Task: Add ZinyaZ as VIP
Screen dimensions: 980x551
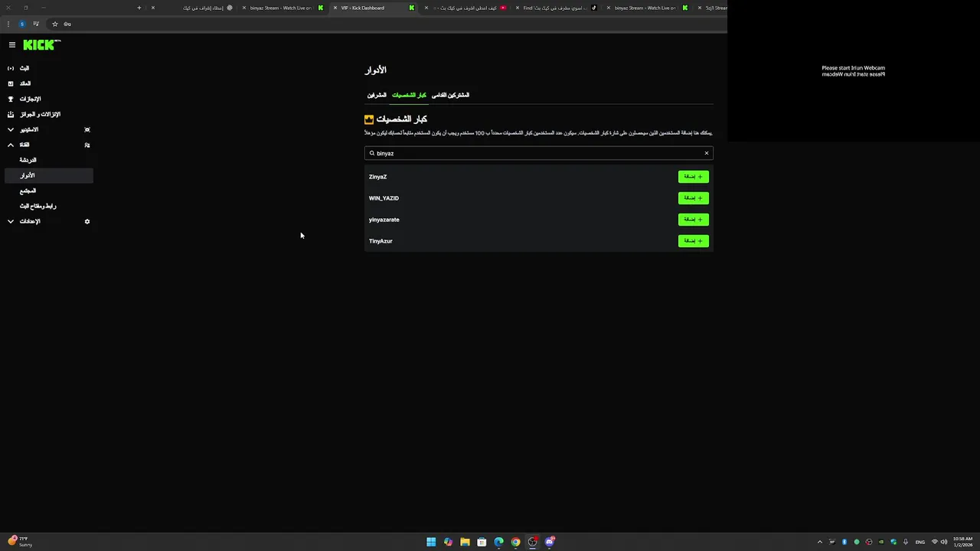Action: [694, 177]
